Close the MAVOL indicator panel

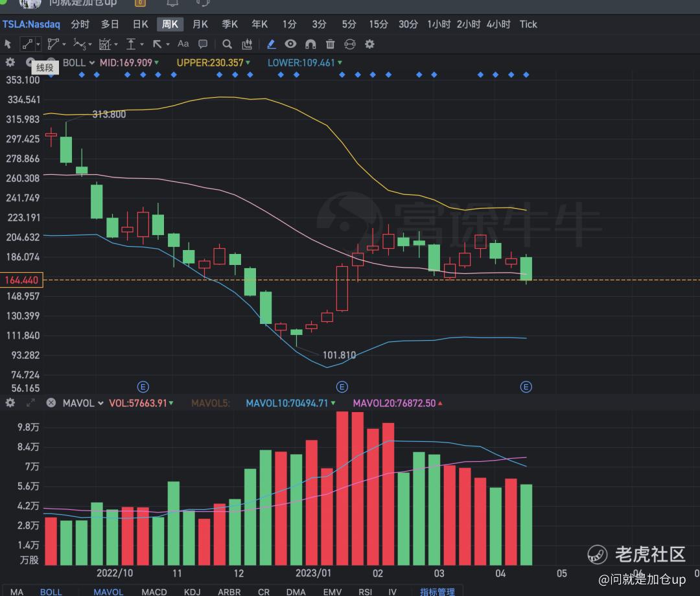51,403
